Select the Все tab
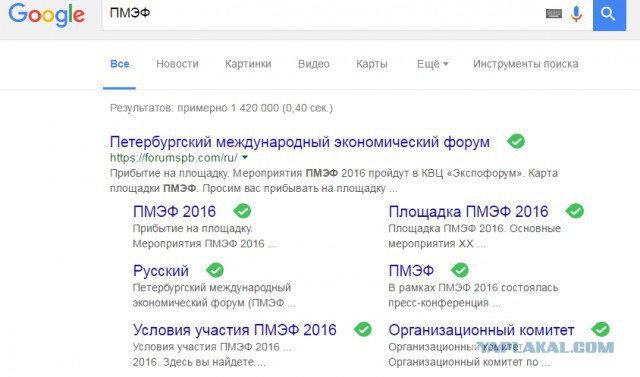The image size is (640, 377). [x=120, y=64]
